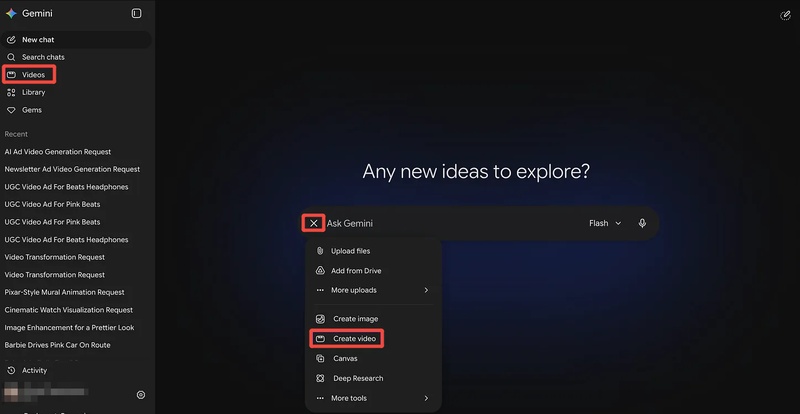Click the Gemini title text

point(37,14)
